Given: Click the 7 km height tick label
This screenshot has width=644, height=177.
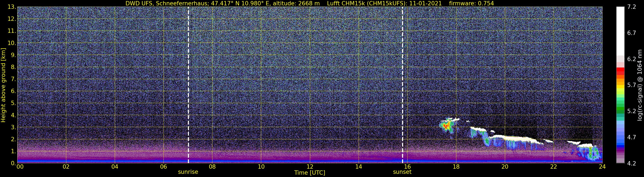Looking at the screenshot, I should (x=13, y=79).
